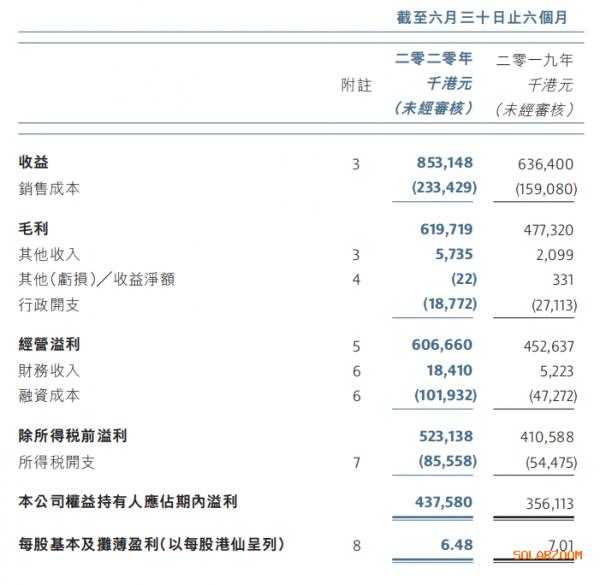Image resolution: width=600 pixels, height=585 pixels.
Task: Select earnings per share value 6.48
Action: pos(457,545)
